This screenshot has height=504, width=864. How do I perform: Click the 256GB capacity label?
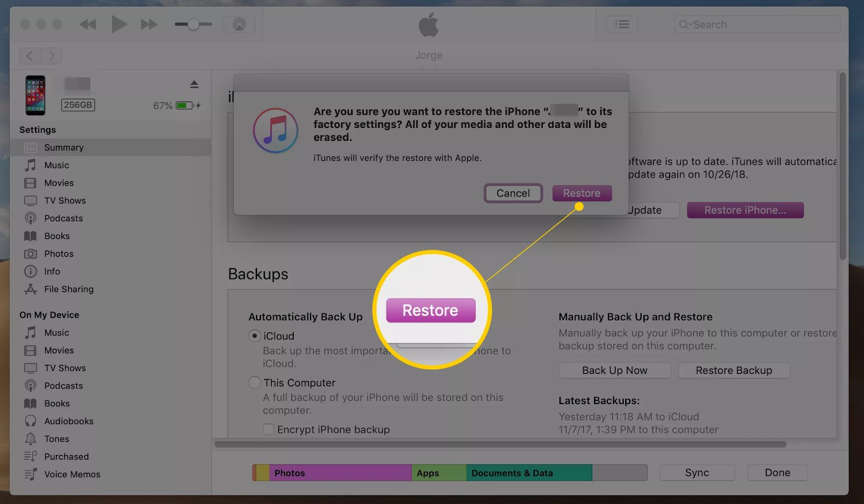tap(78, 105)
